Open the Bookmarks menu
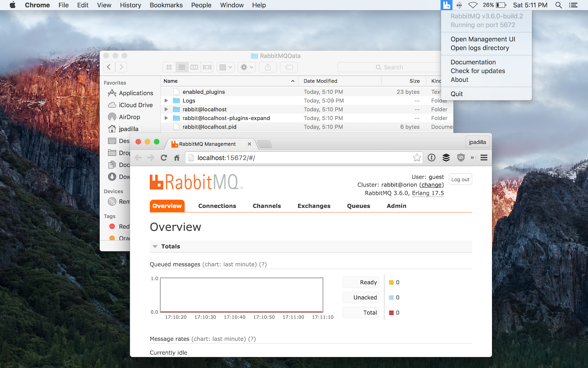The width and height of the screenshot is (588, 368). 166,5
